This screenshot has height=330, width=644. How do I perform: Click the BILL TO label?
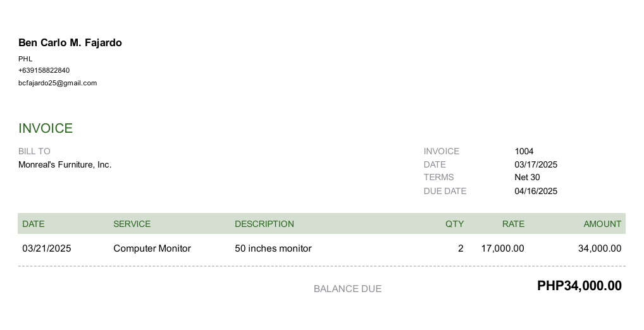[x=34, y=151]
